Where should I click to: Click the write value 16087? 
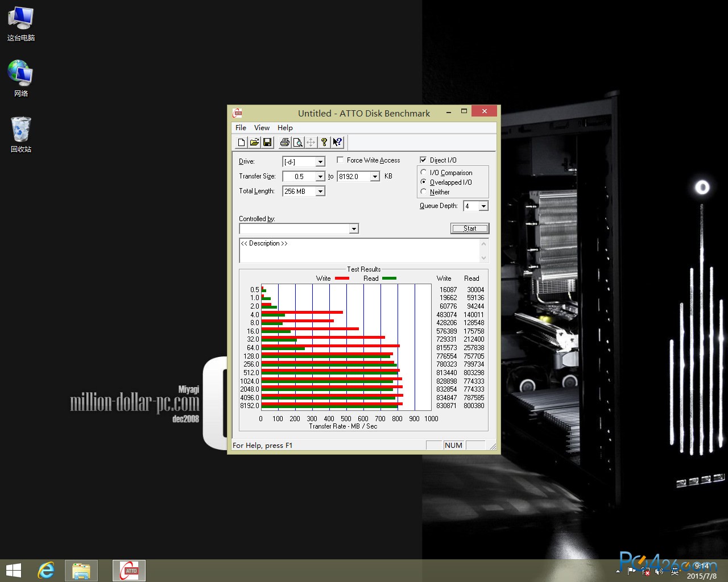(x=448, y=290)
